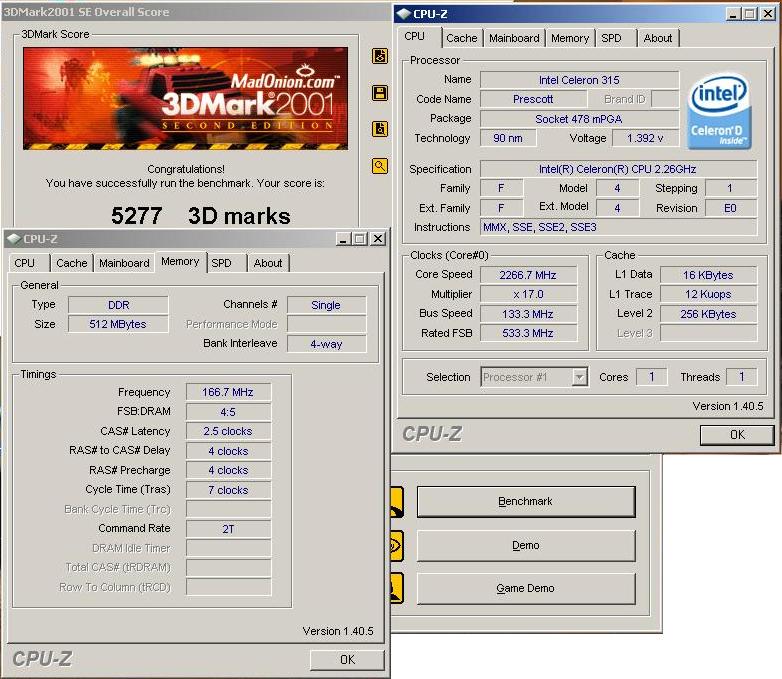
Task: Minimize the memory CPU-Z window
Action: pyautogui.click(x=343, y=239)
